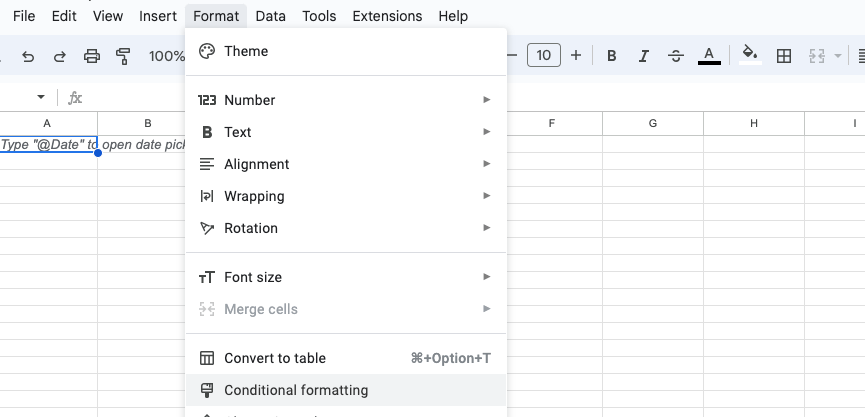Open the View menu
This screenshot has width=865, height=417.
coord(108,16)
